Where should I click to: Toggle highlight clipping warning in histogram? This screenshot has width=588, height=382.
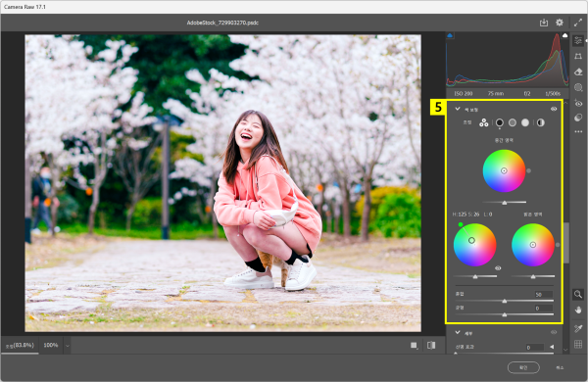564,35
